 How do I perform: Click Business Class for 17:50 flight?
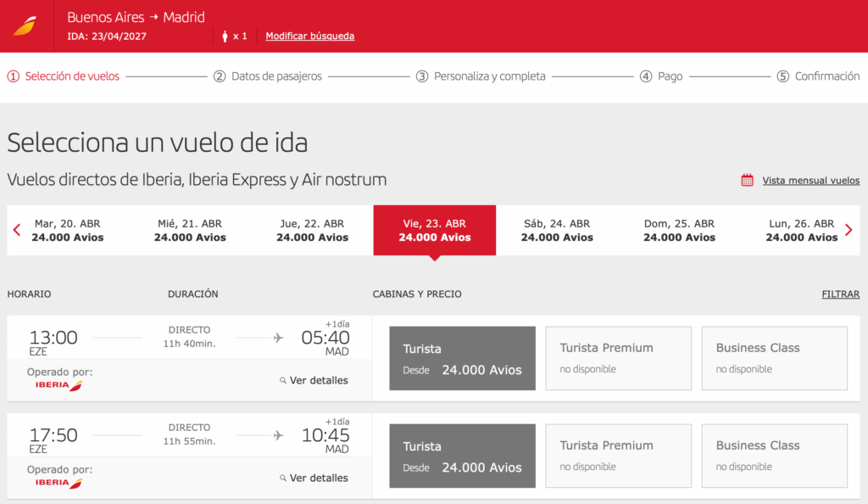(775, 456)
